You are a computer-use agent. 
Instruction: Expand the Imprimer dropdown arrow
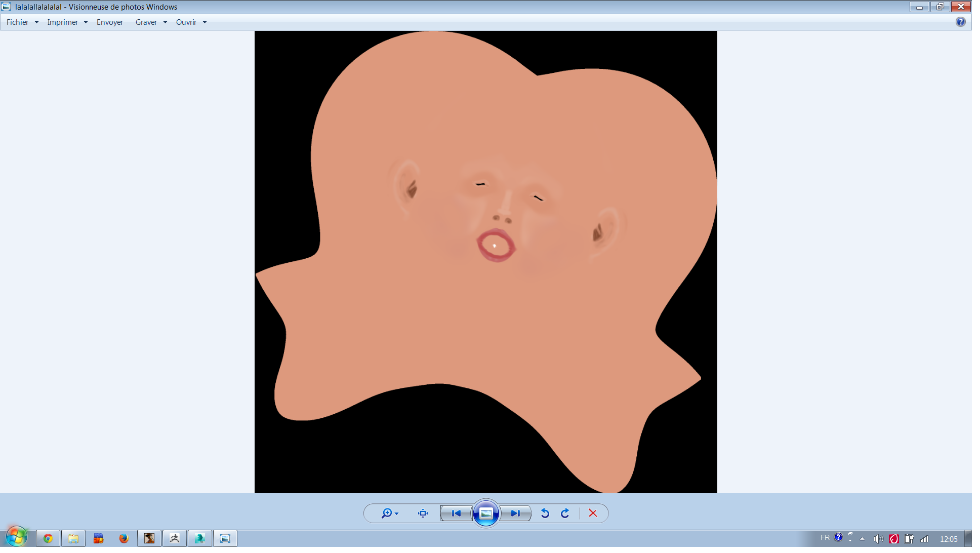pyautogui.click(x=86, y=22)
